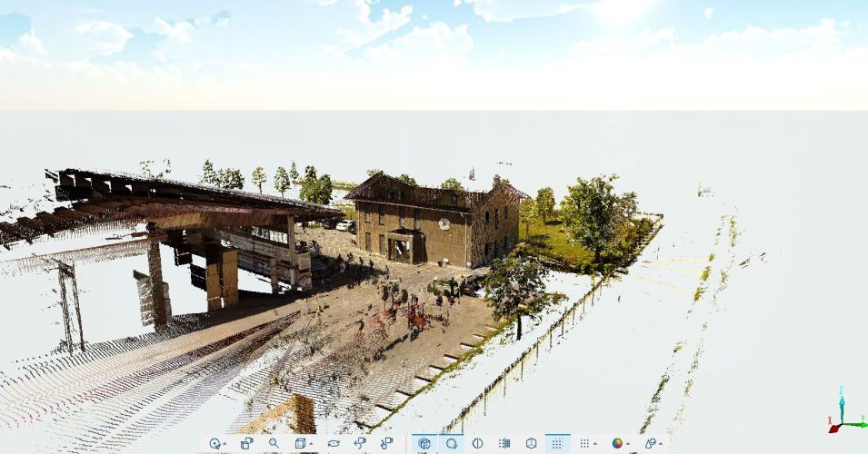Click the shapes icon at toolbar end
This screenshot has height=454, width=868.
coord(650,444)
